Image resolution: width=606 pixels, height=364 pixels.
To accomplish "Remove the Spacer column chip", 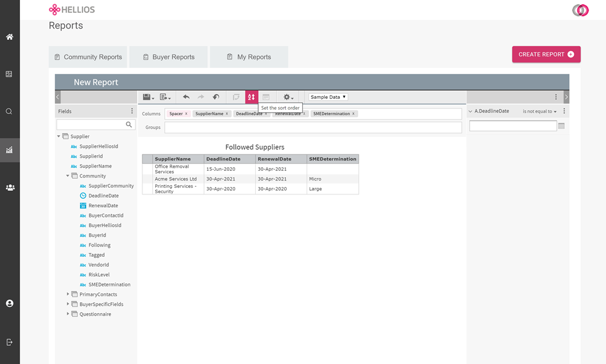I will pos(186,114).
